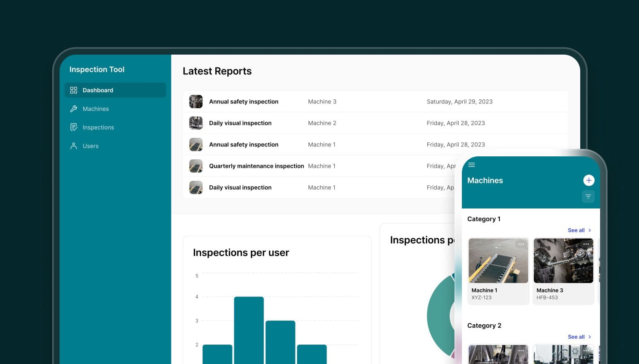The width and height of the screenshot is (639, 364).
Task: Click the Inspections document icon in sidebar
Action: 74,127
